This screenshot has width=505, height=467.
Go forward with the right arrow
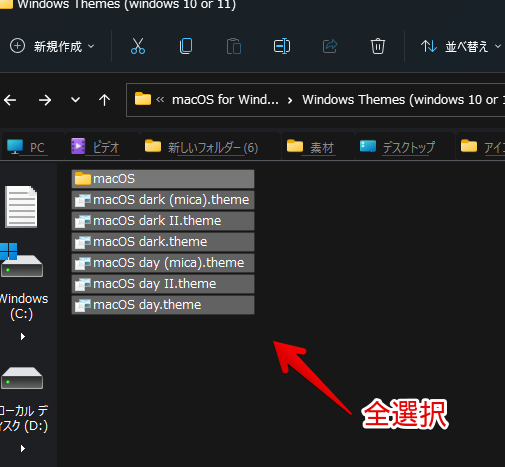pos(45,100)
